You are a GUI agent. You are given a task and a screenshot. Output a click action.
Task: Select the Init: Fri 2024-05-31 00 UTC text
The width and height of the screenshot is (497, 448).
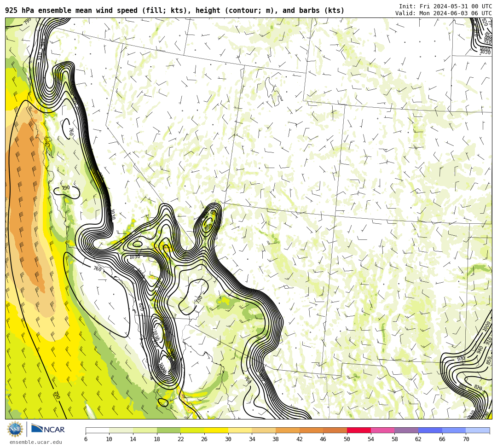pyautogui.click(x=445, y=6)
